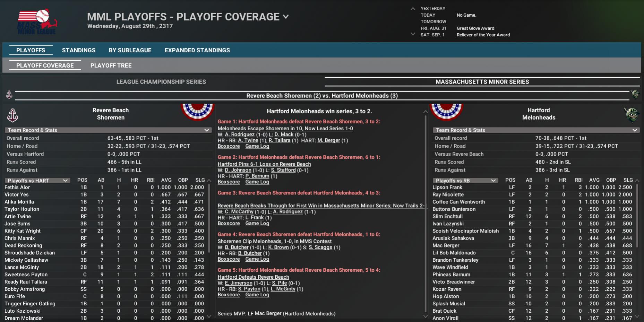Open the Game 5 Game Log link
The height and width of the screenshot is (322, 644).
click(257, 295)
